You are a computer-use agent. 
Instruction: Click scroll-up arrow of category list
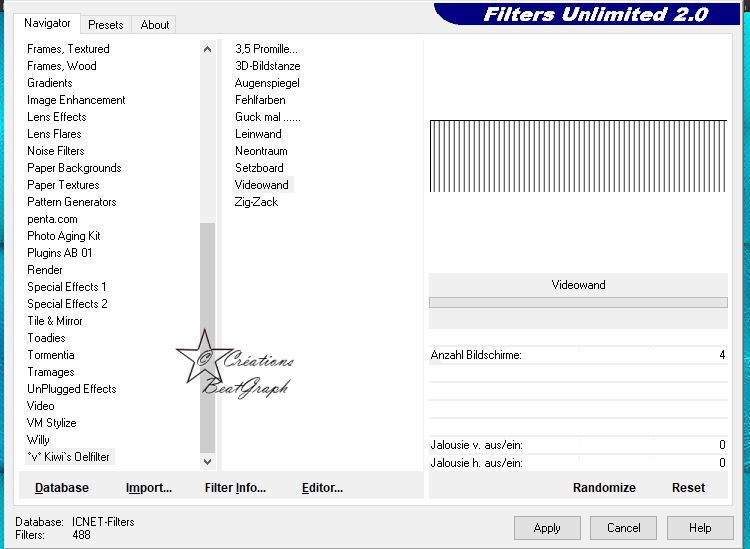point(207,49)
